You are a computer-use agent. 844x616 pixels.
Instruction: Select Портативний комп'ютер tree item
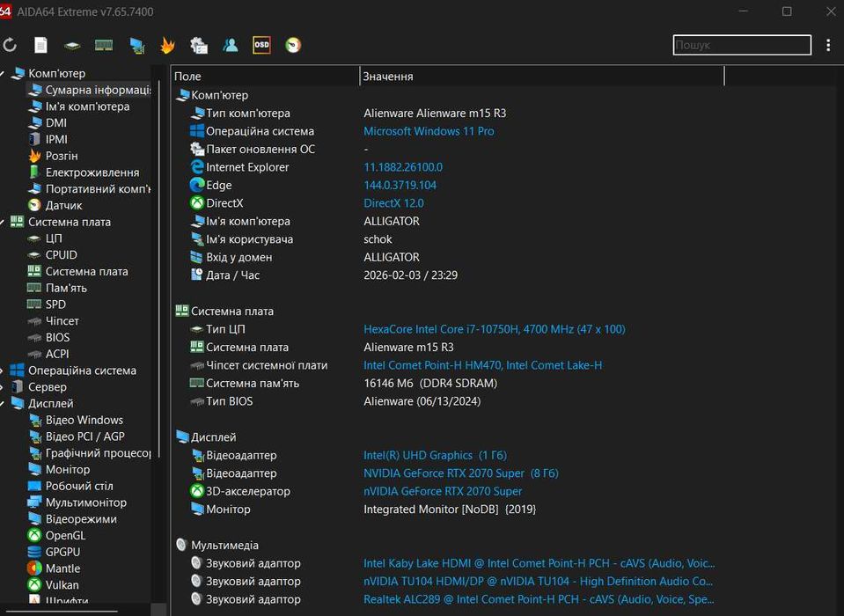pos(90,189)
